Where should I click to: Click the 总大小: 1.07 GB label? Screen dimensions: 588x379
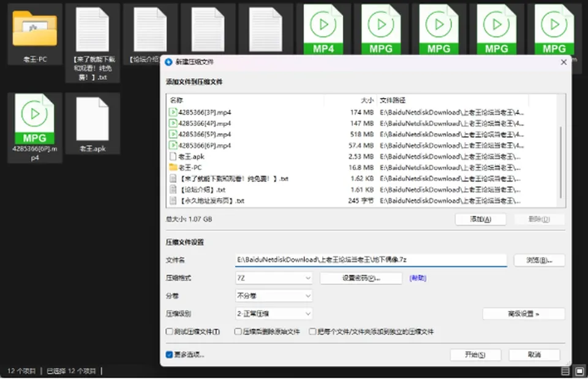click(x=189, y=219)
